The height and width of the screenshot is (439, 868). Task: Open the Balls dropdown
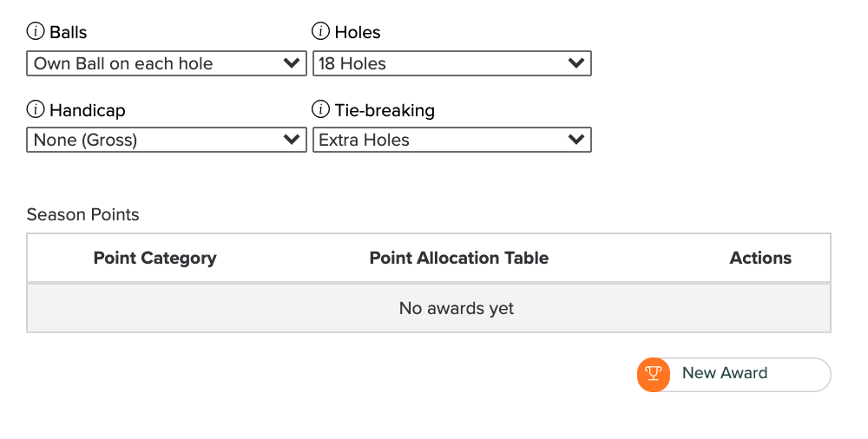(x=167, y=63)
